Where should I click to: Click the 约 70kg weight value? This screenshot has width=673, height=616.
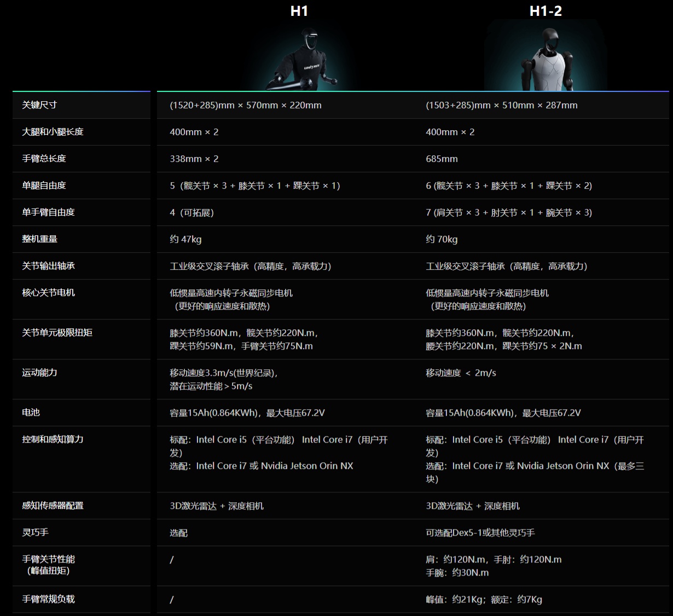[442, 239]
